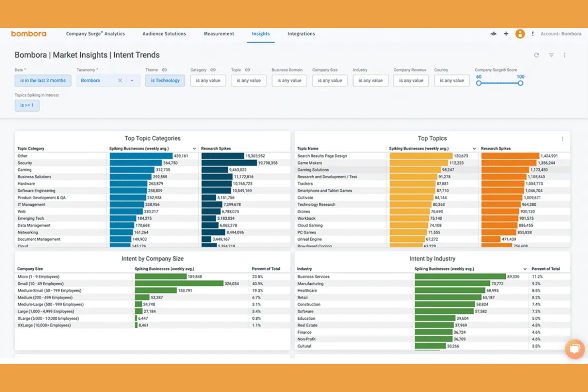Screen dimensions: 588x392
Task: Edit the 'is in the last 3 months' Date filter
Action: pyautogui.click(x=43, y=80)
